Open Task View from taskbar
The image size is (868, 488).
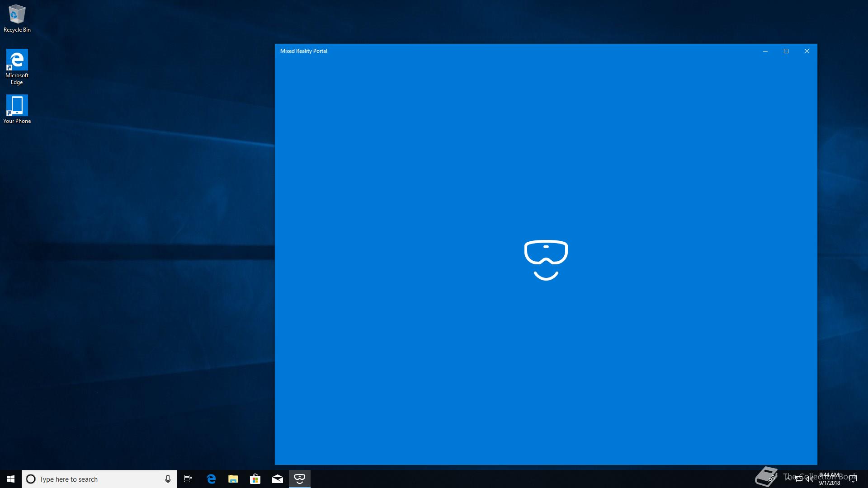tap(188, 479)
